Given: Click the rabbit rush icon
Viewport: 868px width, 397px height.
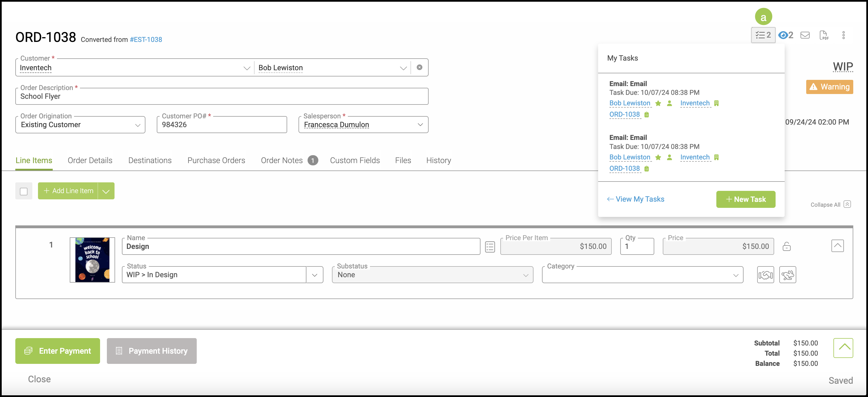Looking at the screenshot, I should (x=787, y=275).
